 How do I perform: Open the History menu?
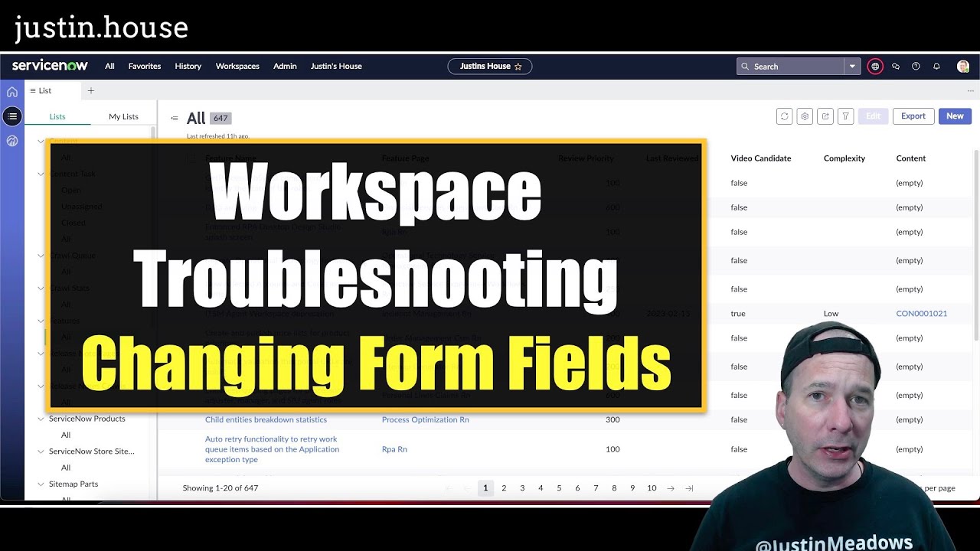click(x=188, y=67)
